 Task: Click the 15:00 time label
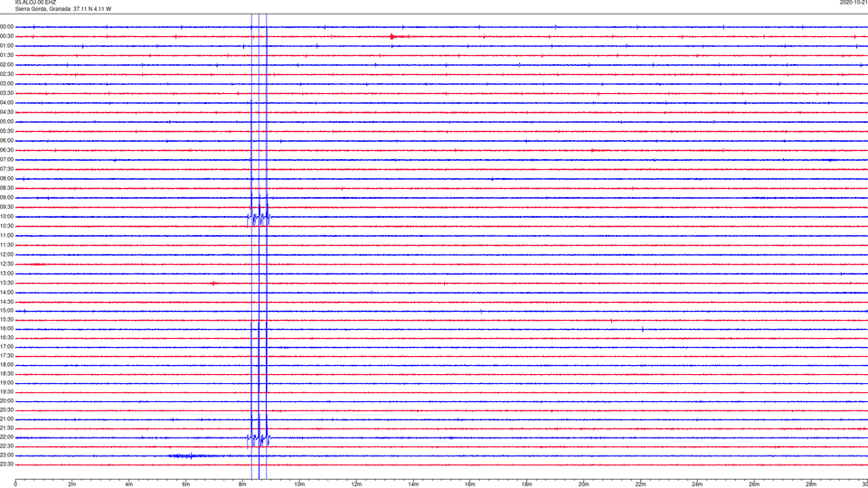coord(7,310)
